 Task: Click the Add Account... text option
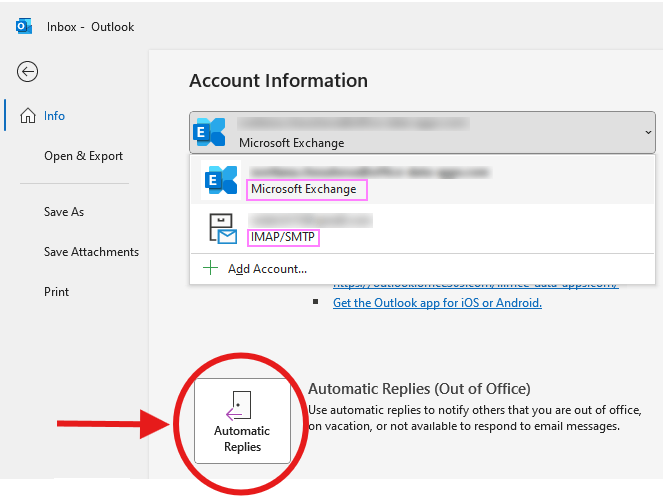pos(267,268)
